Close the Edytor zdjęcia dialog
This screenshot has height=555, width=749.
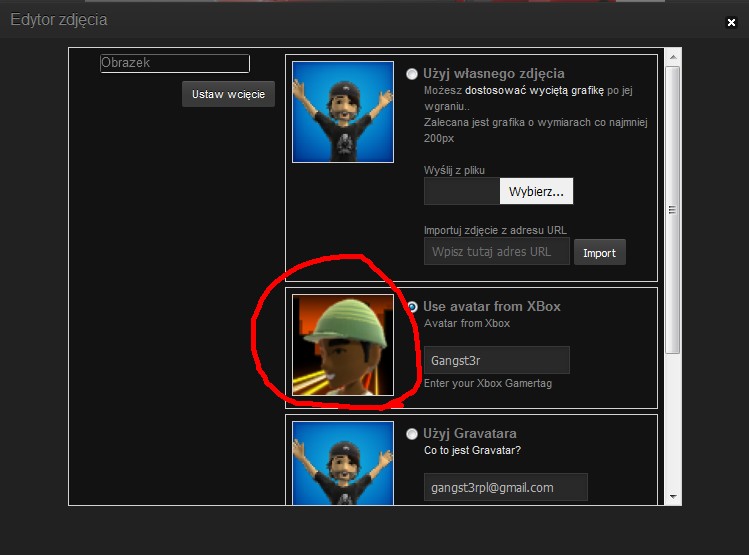pos(731,21)
